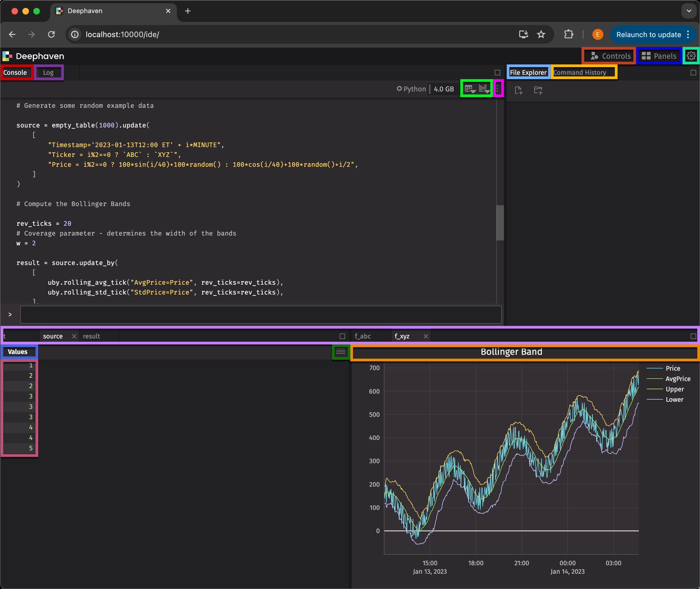Open the create-table dropdown
This screenshot has width=700, height=589.
pos(470,89)
